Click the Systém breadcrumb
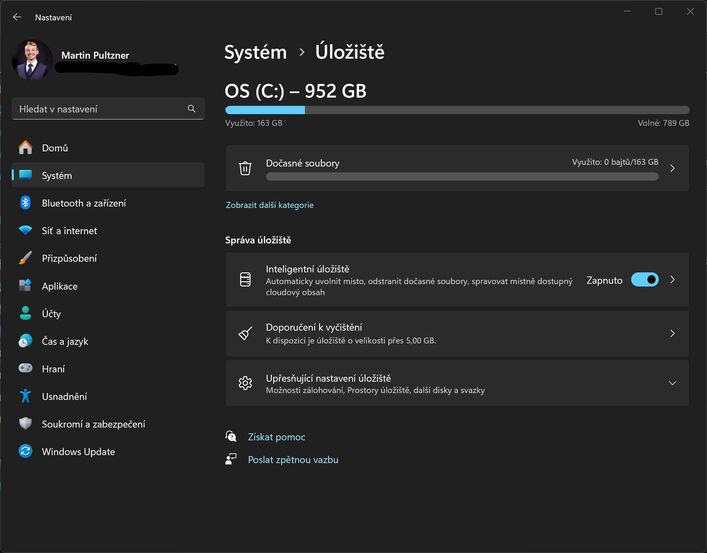 (x=255, y=52)
